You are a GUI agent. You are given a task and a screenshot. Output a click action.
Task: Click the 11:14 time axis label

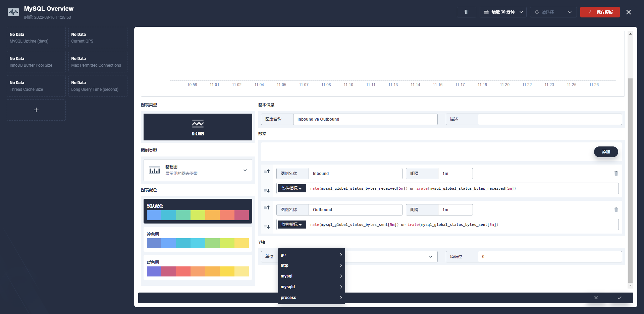tap(415, 85)
